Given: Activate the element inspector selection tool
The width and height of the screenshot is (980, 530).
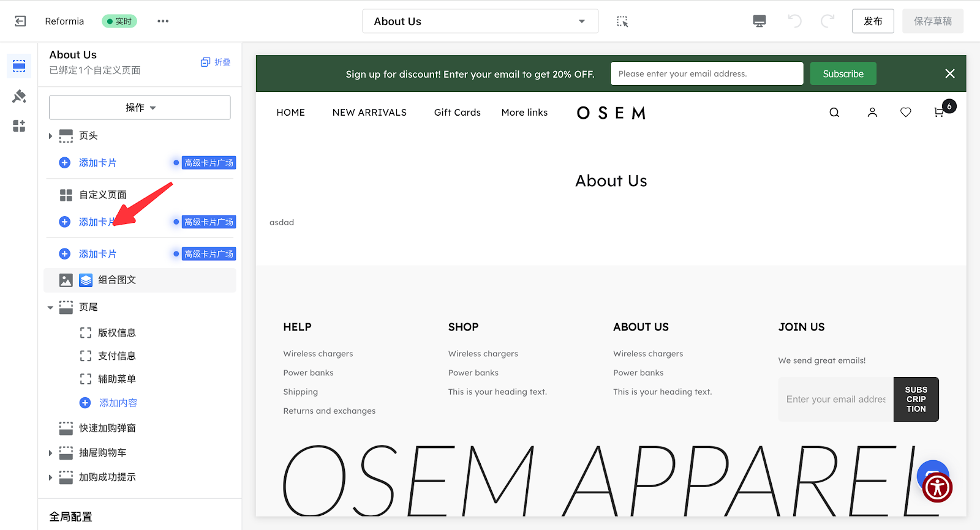Looking at the screenshot, I should coord(622,21).
